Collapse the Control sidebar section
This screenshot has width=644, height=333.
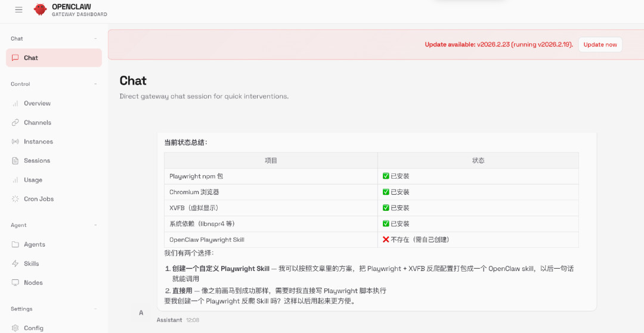(x=95, y=84)
